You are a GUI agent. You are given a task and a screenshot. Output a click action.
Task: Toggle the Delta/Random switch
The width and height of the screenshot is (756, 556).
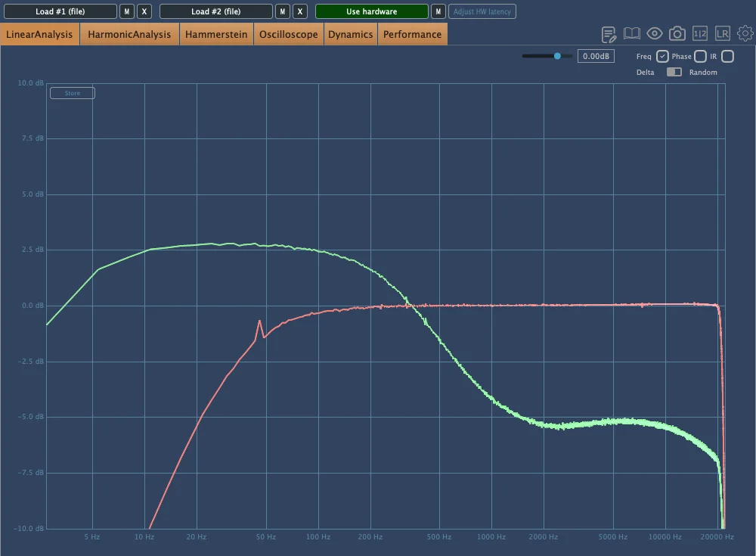coord(674,73)
